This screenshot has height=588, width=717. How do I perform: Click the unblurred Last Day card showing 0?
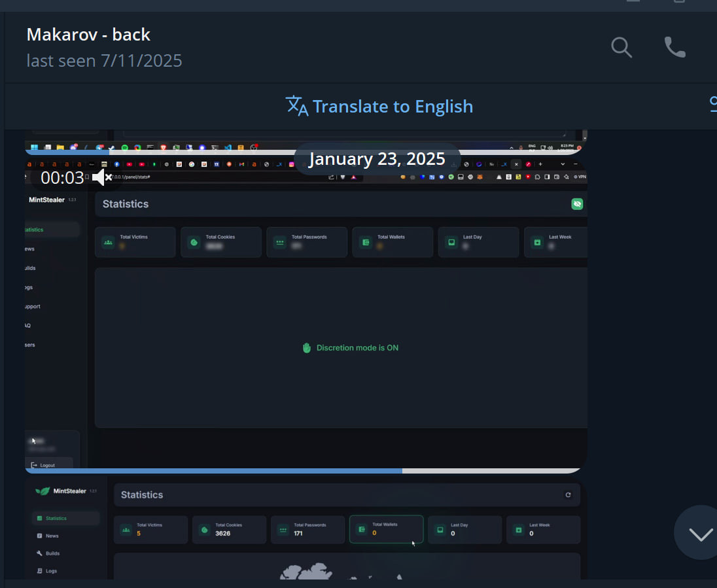pos(465,530)
